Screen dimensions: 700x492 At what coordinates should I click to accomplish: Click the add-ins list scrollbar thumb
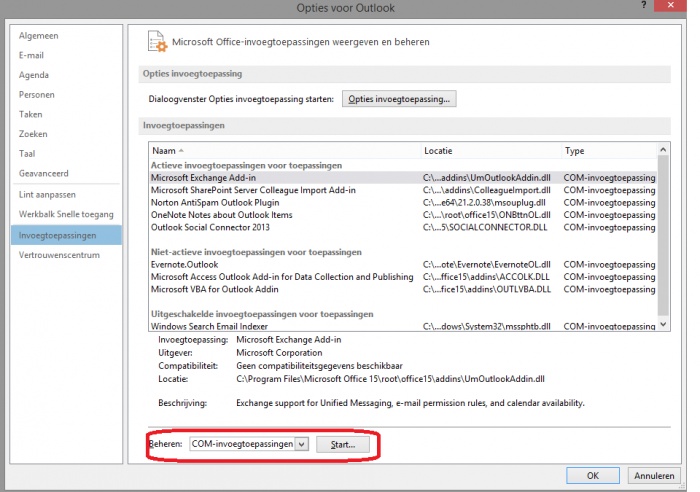pyautogui.click(x=663, y=237)
